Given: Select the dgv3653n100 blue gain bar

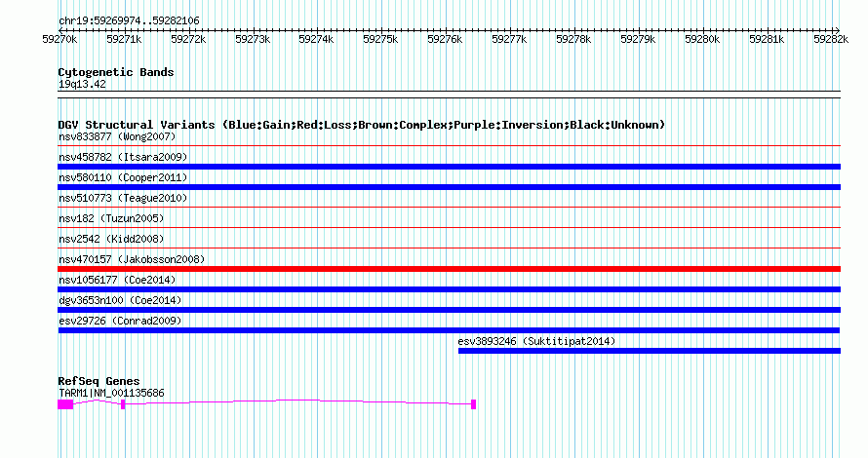Looking at the screenshot, I should pos(449,310).
